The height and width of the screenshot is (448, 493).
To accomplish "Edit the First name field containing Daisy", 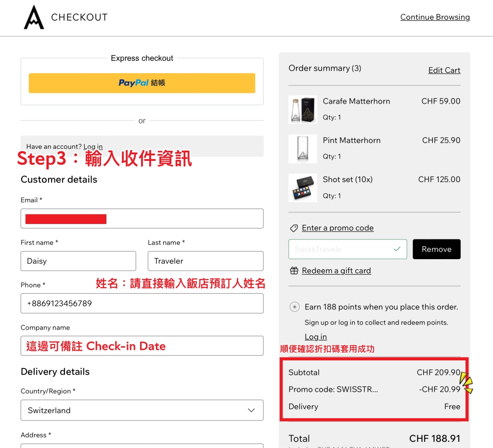I will 78,261.
